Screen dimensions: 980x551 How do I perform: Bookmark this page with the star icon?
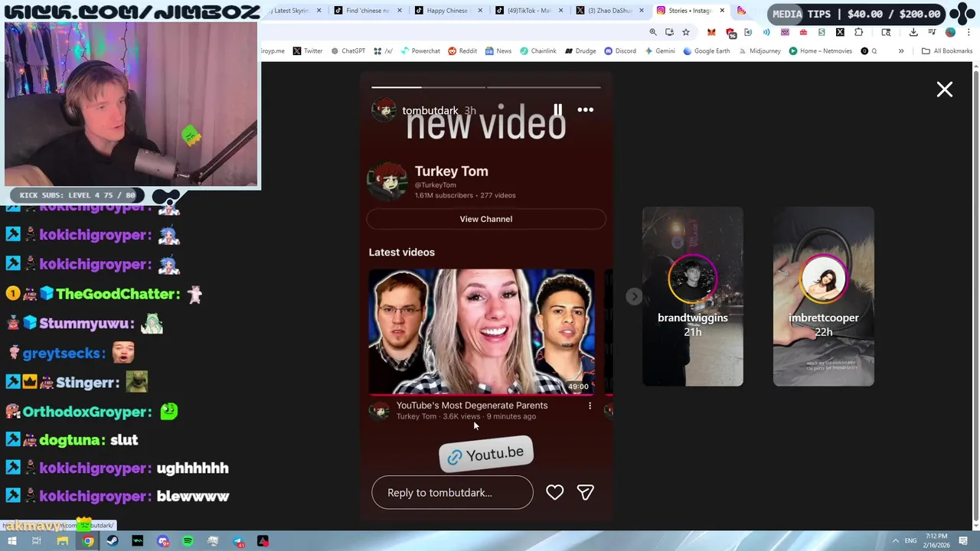pyautogui.click(x=686, y=32)
